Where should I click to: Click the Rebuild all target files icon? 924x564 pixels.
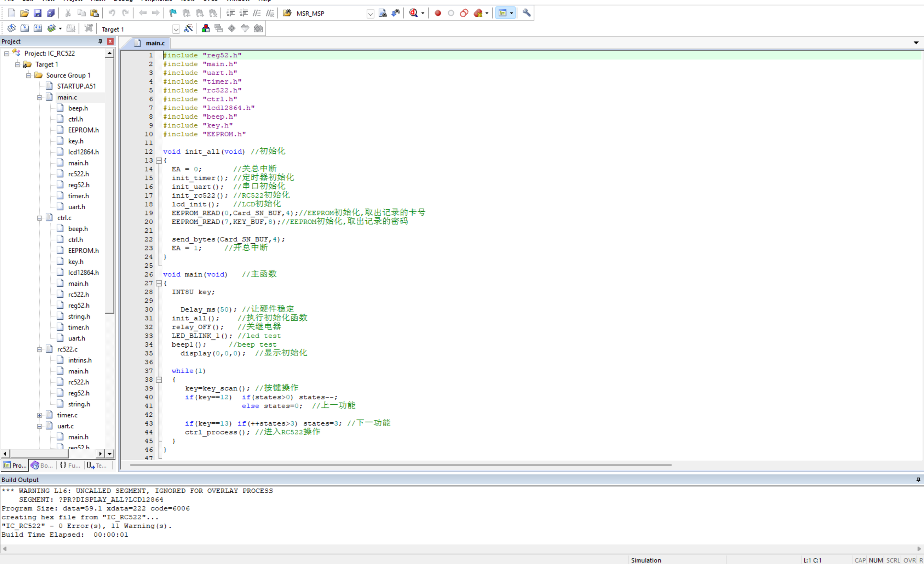38,28
